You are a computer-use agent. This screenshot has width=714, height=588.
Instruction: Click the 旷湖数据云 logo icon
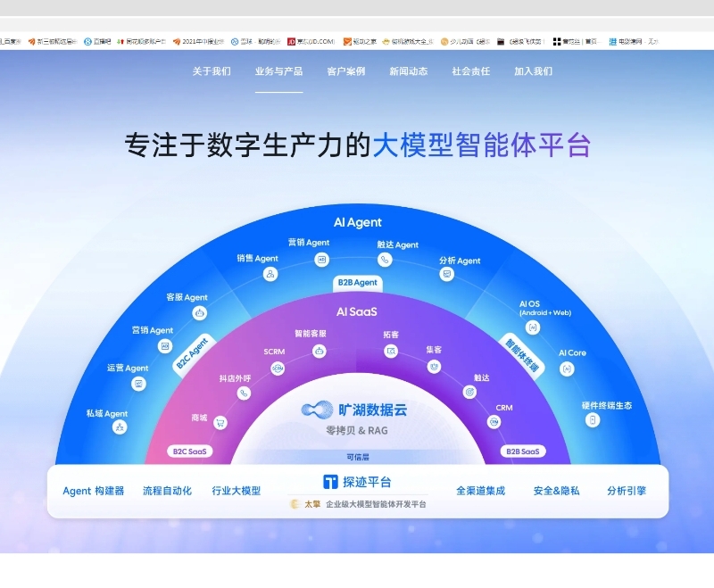click(x=317, y=410)
